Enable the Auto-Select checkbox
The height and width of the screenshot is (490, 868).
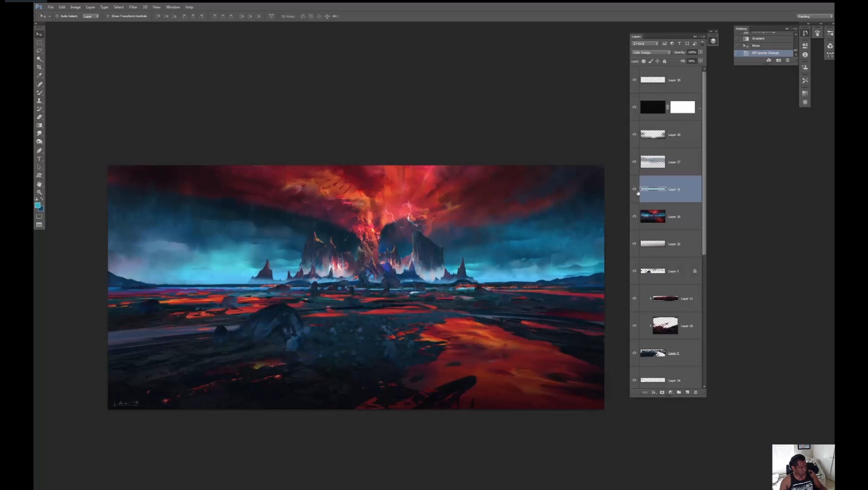(57, 16)
